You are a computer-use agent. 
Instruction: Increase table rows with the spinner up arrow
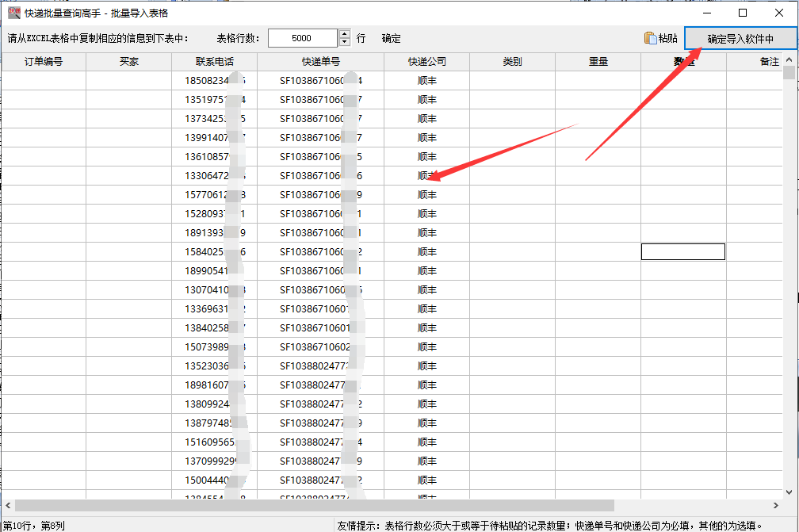point(343,33)
